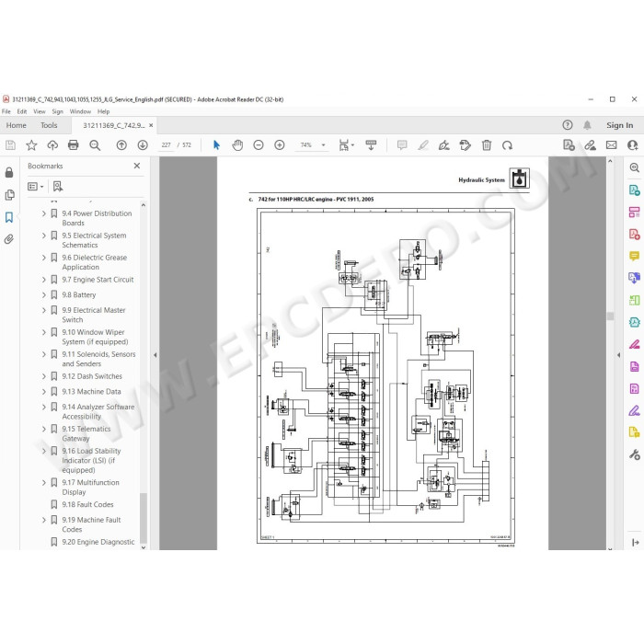Select the arrow selection tool

216,145
